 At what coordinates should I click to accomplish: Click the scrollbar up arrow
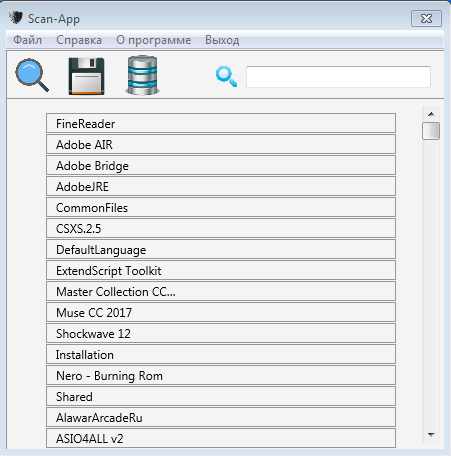click(x=431, y=114)
